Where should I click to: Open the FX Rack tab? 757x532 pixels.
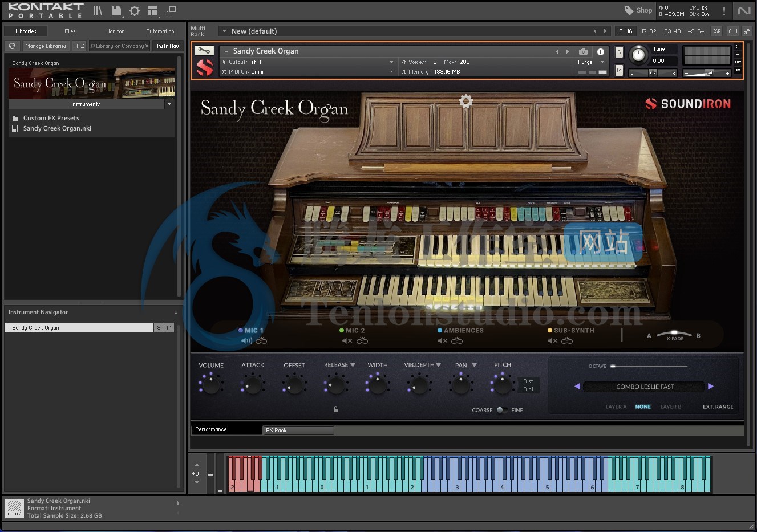(298, 431)
